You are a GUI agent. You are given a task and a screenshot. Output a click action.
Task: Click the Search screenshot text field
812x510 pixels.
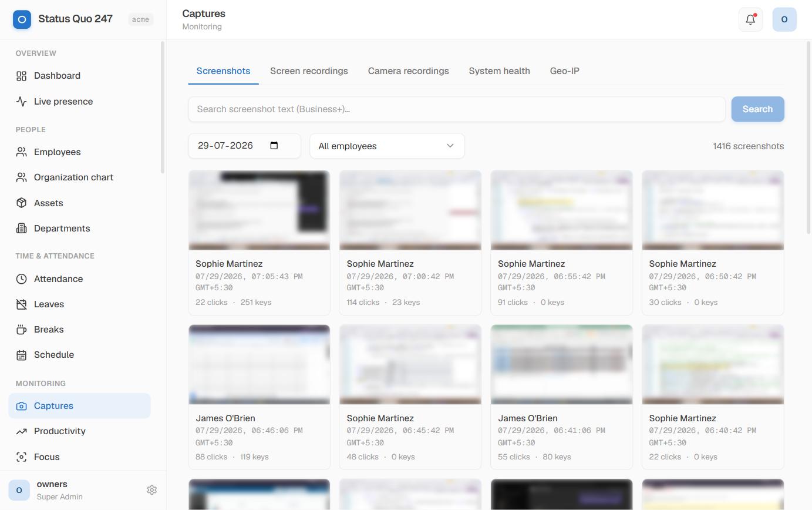[x=457, y=109]
